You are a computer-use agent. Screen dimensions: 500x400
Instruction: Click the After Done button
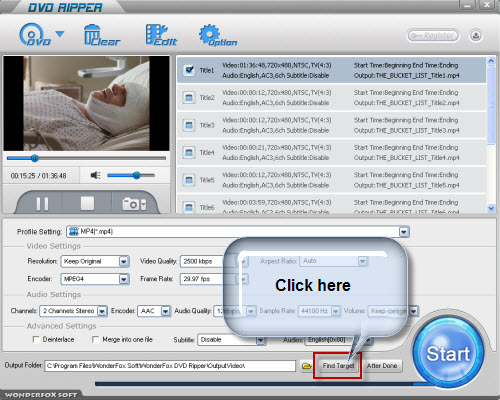pos(382,366)
